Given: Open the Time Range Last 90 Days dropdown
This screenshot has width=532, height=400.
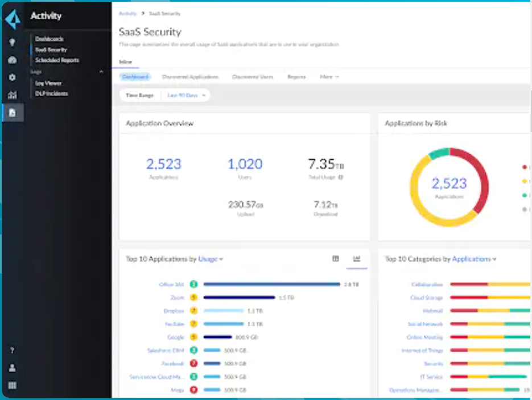Looking at the screenshot, I should tap(186, 96).
